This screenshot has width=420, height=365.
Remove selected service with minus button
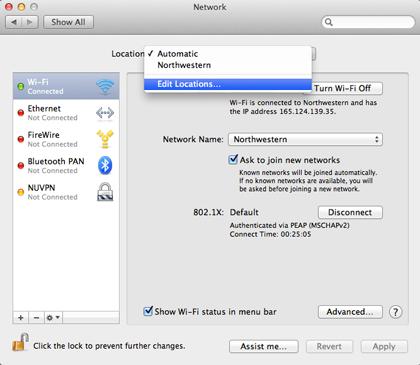click(36, 318)
